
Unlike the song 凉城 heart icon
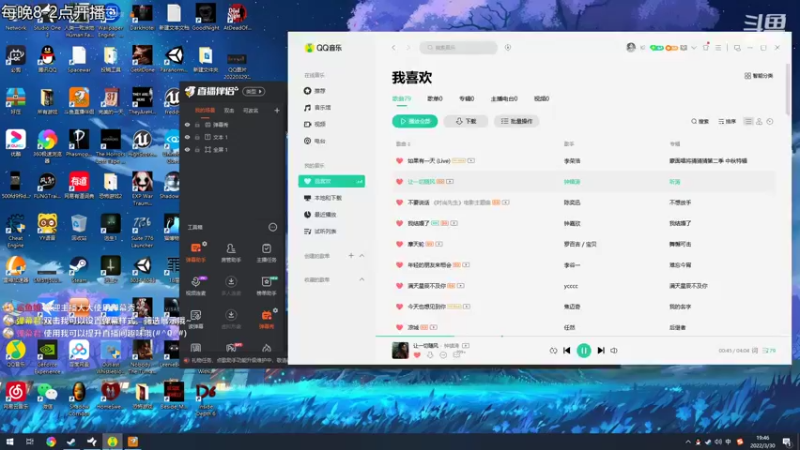click(x=399, y=327)
